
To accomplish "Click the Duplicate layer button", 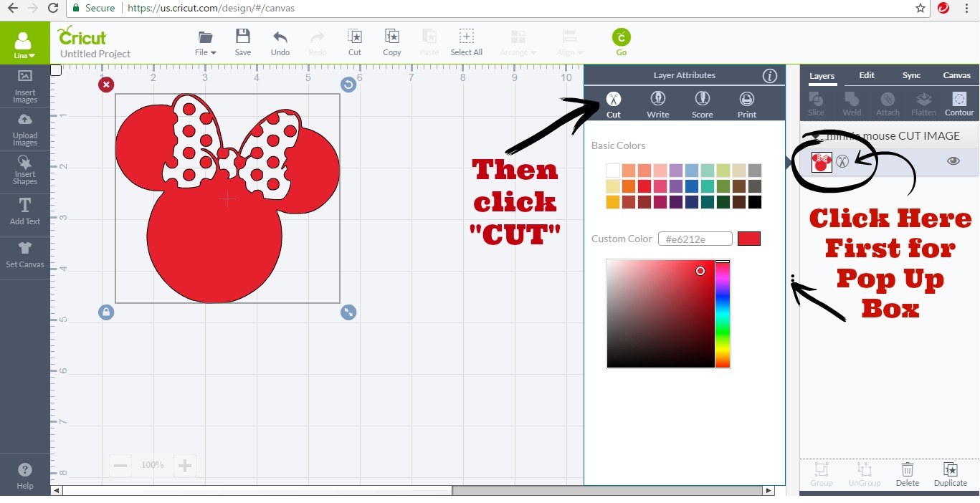I will 951,474.
